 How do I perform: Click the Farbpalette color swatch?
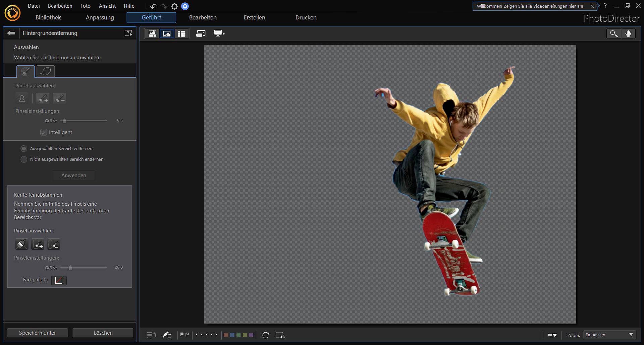click(59, 280)
